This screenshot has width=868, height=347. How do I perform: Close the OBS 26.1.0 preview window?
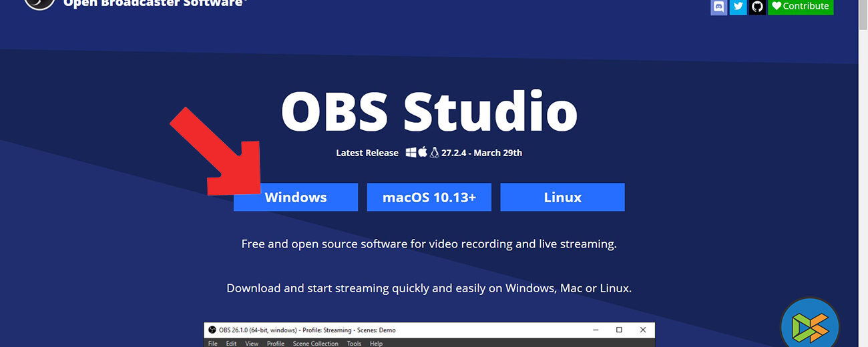tap(643, 330)
